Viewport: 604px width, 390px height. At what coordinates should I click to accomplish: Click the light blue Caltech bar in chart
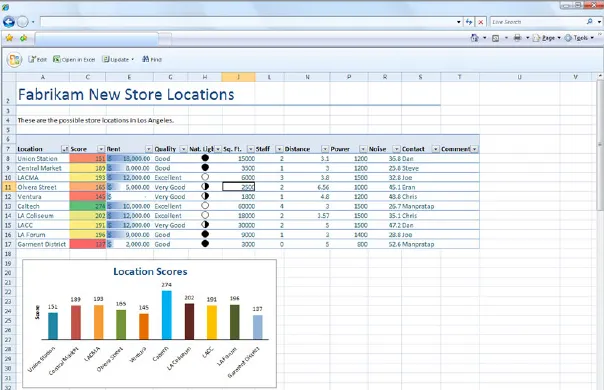(x=166, y=315)
